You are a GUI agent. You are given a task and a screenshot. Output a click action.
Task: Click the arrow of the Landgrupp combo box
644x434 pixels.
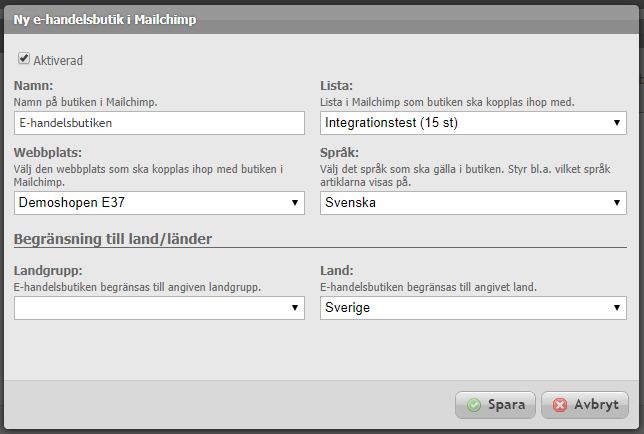(294, 308)
